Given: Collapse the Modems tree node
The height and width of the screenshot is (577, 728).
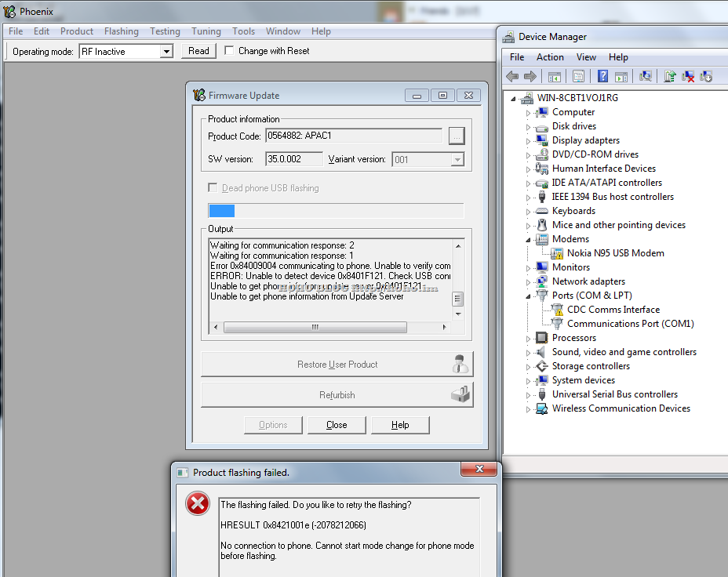Looking at the screenshot, I should click(528, 240).
